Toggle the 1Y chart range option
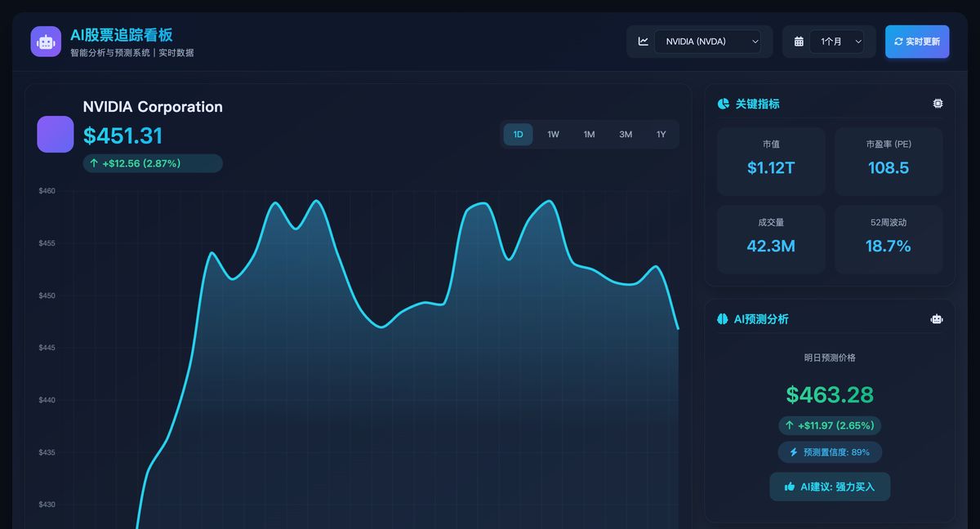The image size is (980, 529). pos(661,134)
